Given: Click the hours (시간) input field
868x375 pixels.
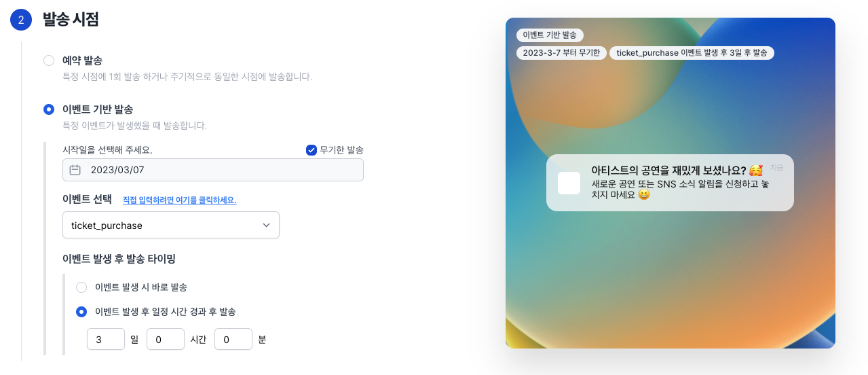Looking at the screenshot, I should point(166,339).
